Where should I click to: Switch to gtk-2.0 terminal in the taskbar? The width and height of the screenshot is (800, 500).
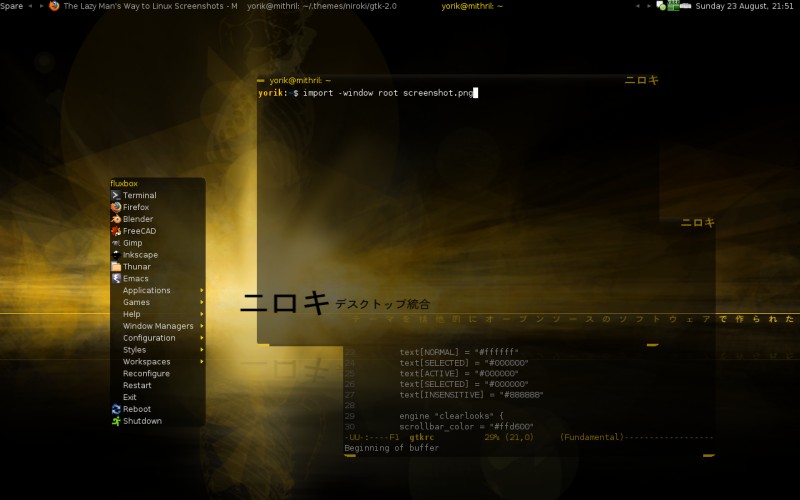pyautogui.click(x=321, y=6)
